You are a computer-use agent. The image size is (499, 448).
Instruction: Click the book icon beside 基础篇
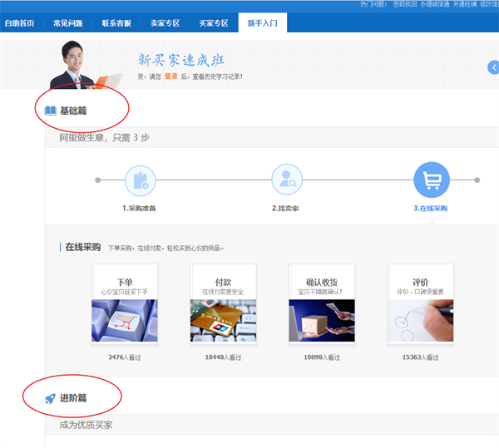(x=51, y=111)
